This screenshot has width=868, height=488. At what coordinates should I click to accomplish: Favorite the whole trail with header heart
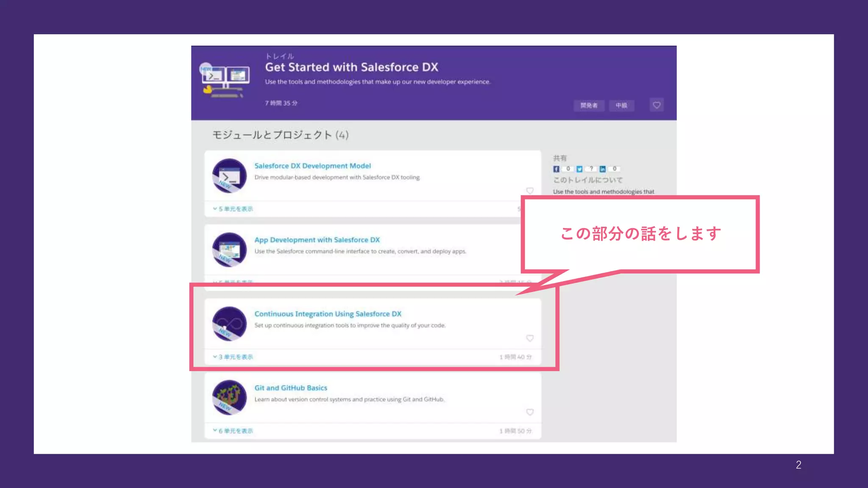(x=657, y=105)
